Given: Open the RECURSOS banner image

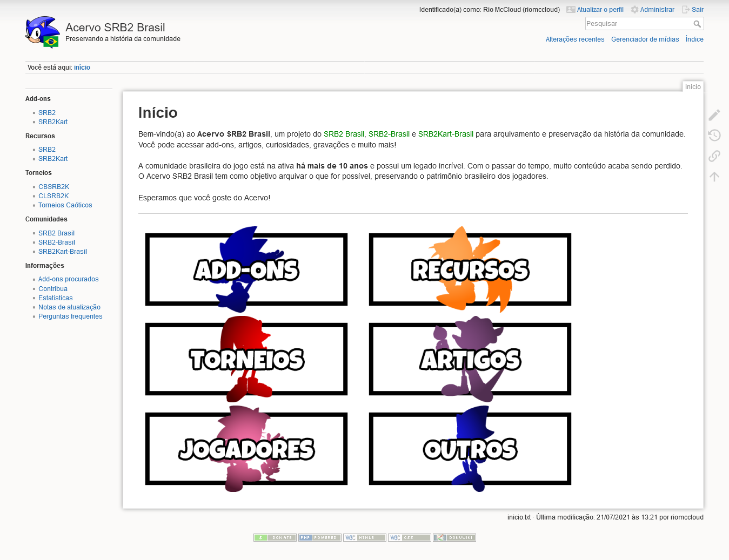Looking at the screenshot, I should [470, 269].
